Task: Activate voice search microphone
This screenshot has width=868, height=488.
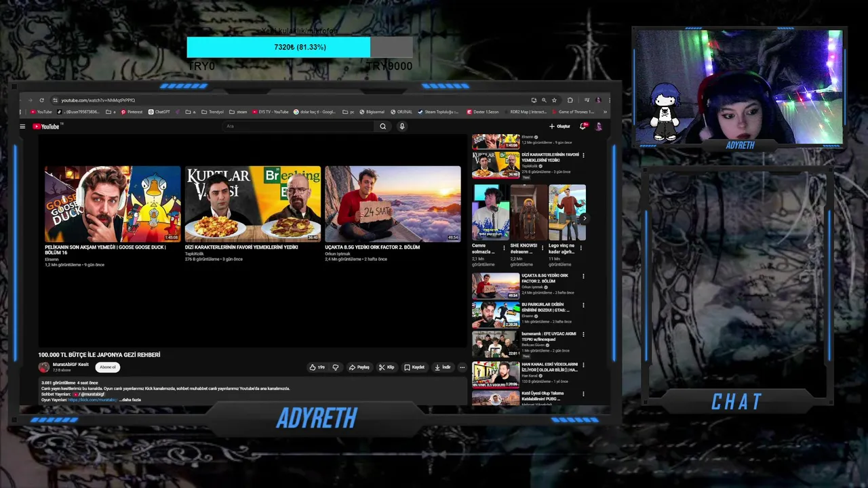Action: (402, 126)
